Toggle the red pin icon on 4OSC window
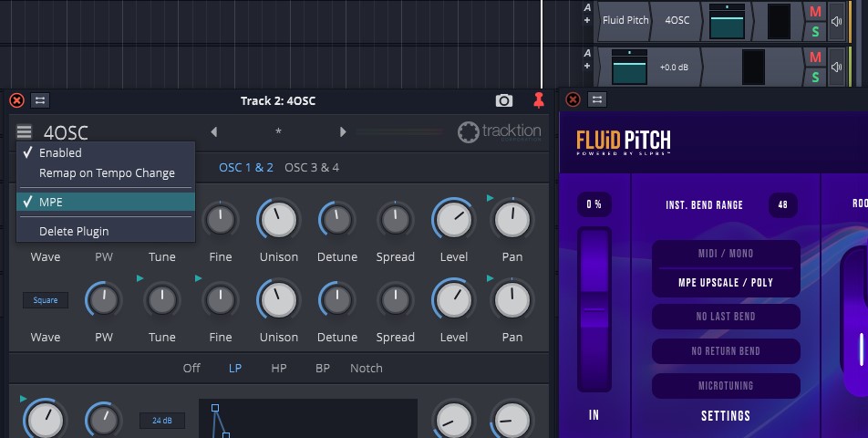 point(538,99)
